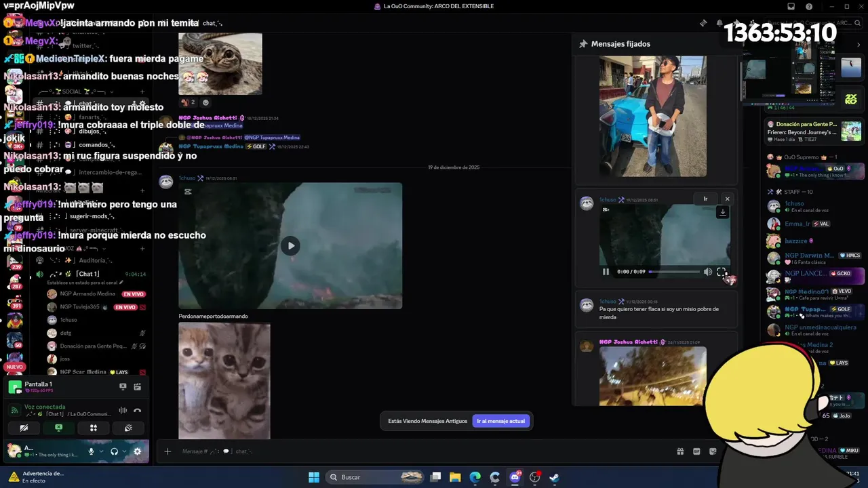The image size is (868, 488).
Task: Open Steam from taskbar
Action: point(554,477)
